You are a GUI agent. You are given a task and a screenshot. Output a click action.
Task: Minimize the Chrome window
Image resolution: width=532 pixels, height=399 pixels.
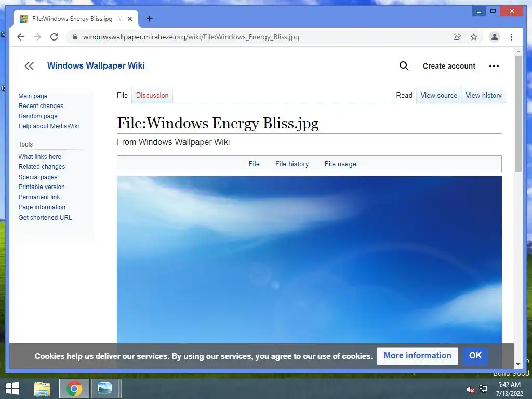pyautogui.click(x=478, y=11)
